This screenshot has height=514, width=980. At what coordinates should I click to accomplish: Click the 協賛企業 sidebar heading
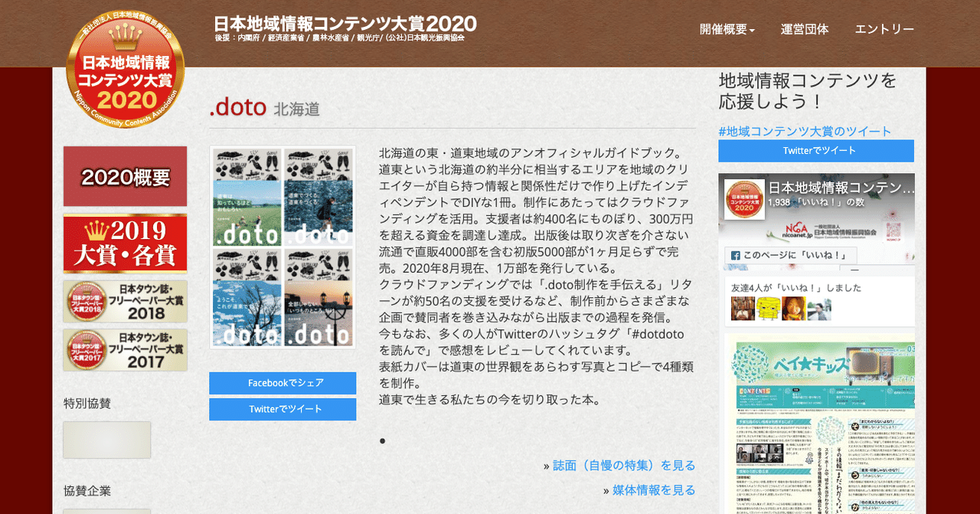point(87,491)
